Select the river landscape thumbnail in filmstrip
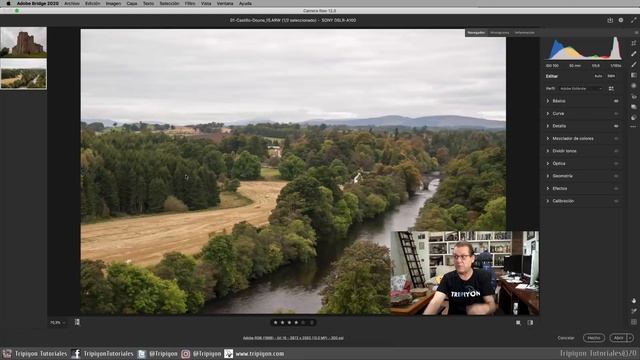 pos(24,74)
